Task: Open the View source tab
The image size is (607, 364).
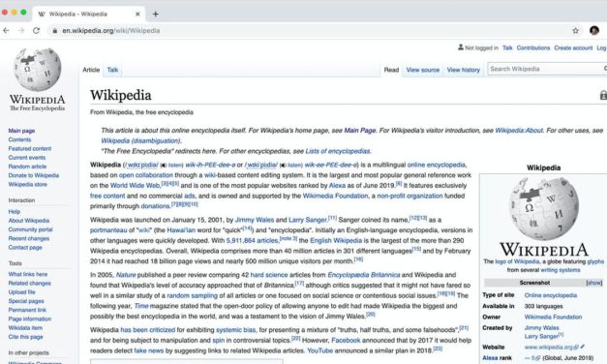Action: [423, 70]
